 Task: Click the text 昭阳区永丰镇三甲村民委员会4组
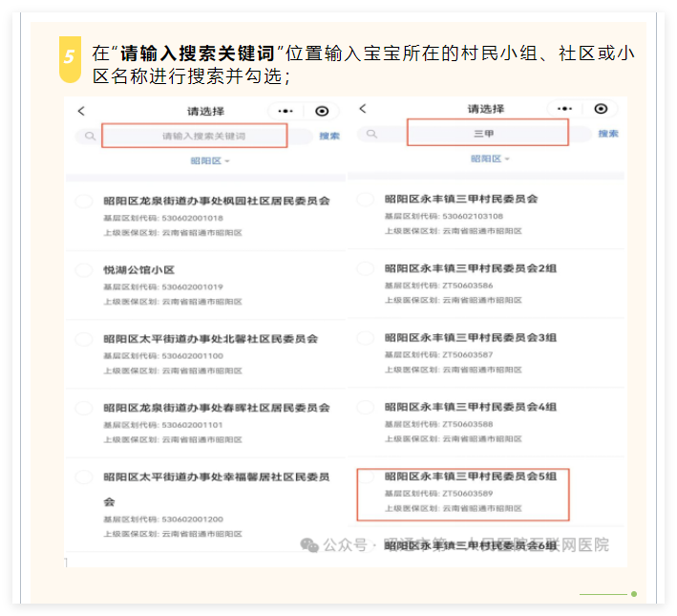tap(471, 407)
